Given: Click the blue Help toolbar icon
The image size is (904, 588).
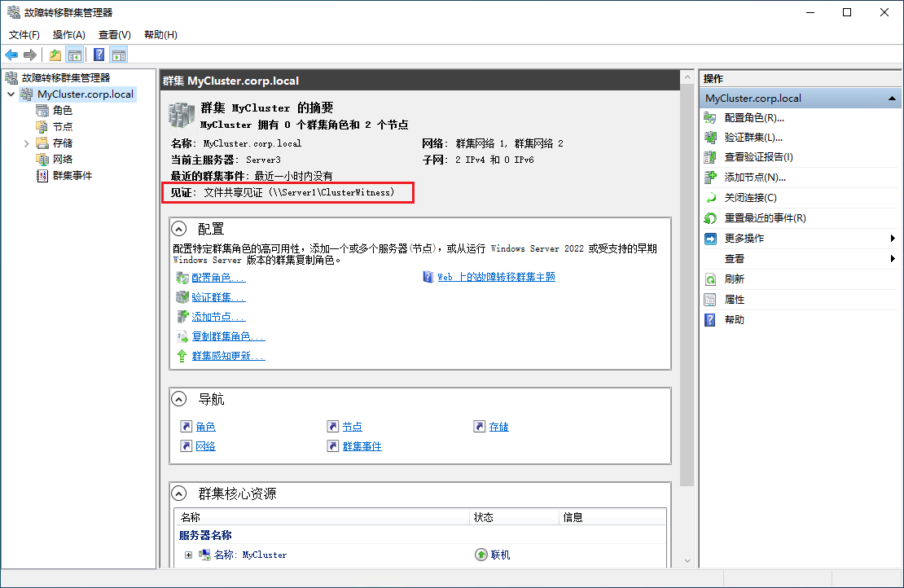Looking at the screenshot, I should 99,55.
